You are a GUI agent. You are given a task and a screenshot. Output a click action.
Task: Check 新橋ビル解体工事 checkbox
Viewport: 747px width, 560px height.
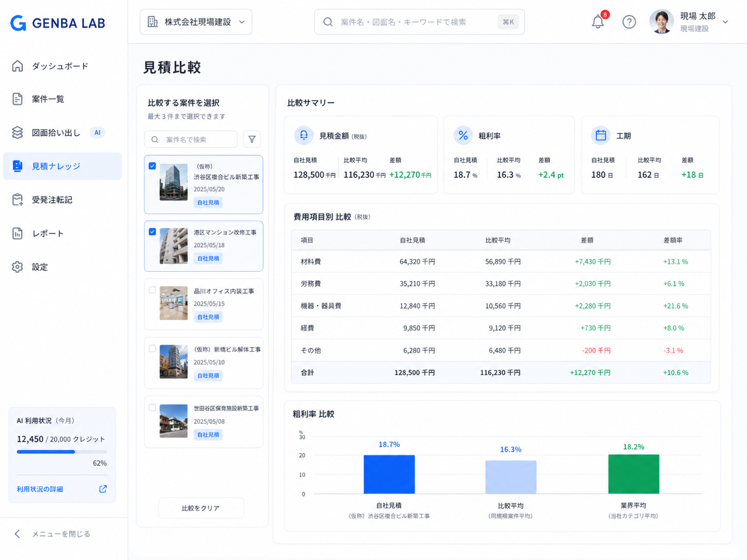152,349
